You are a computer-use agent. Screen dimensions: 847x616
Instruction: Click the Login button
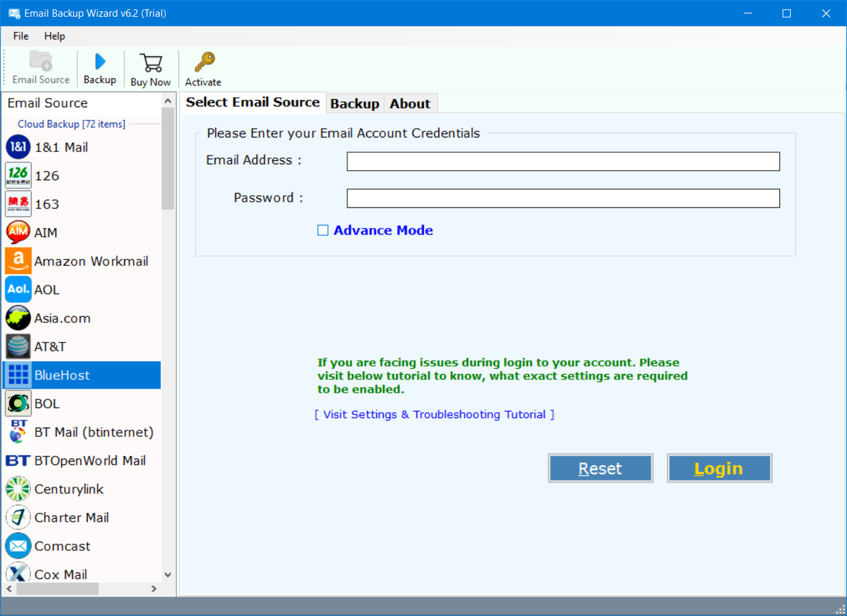tap(719, 469)
